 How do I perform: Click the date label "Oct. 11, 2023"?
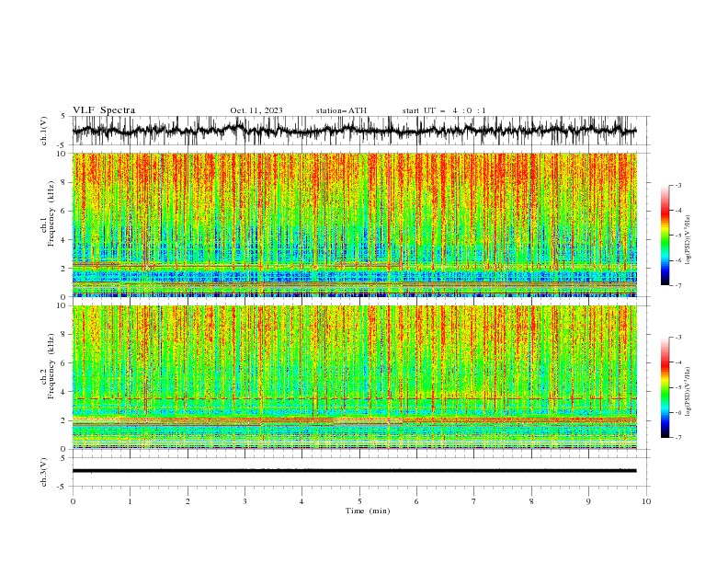tap(256, 110)
